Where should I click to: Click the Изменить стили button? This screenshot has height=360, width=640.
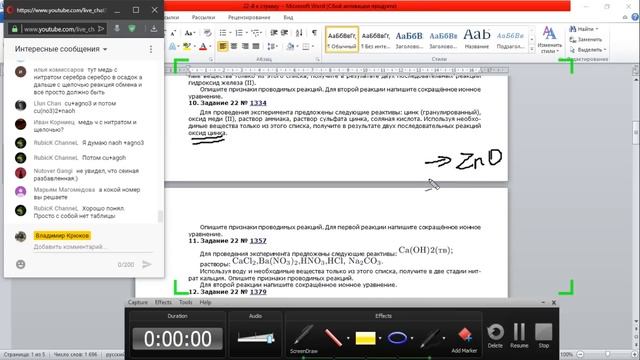(x=549, y=40)
